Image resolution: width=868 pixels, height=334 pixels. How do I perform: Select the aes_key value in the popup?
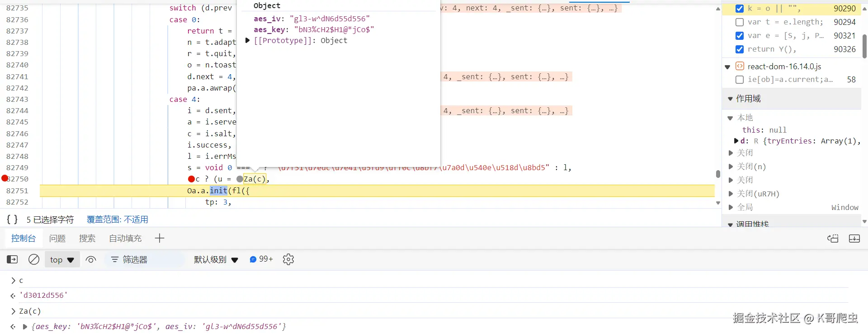click(334, 29)
